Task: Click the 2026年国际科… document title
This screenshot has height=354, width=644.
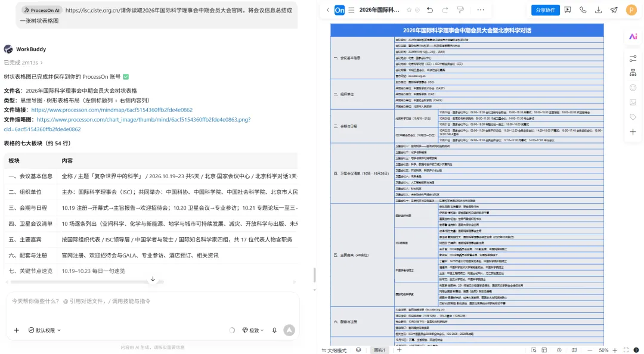Action: click(379, 10)
